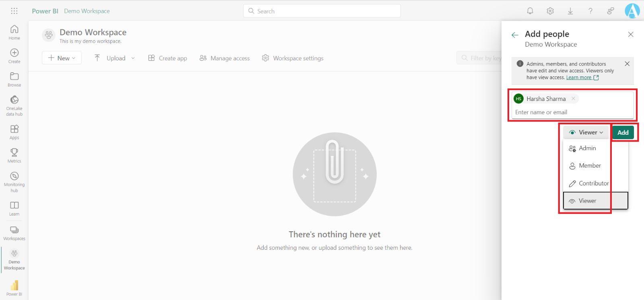Open the help question mark icon
The height and width of the screenshot is (300, 644).
pos(590,11)
